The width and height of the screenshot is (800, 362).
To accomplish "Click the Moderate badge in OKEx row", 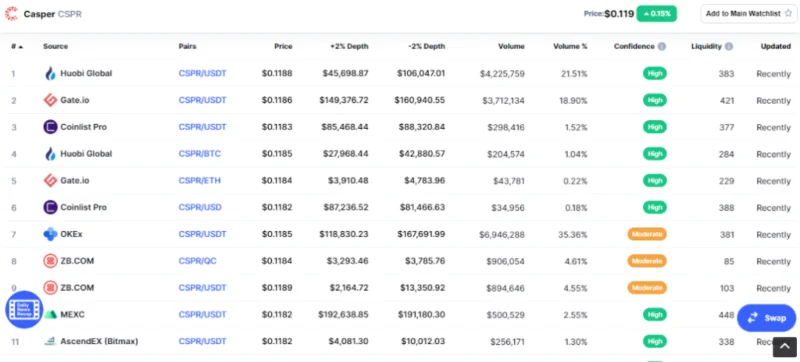I will coord(647,234).
